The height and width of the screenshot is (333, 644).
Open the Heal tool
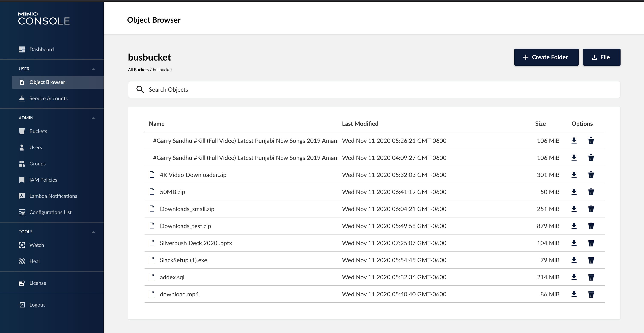(x=34, y=261)
